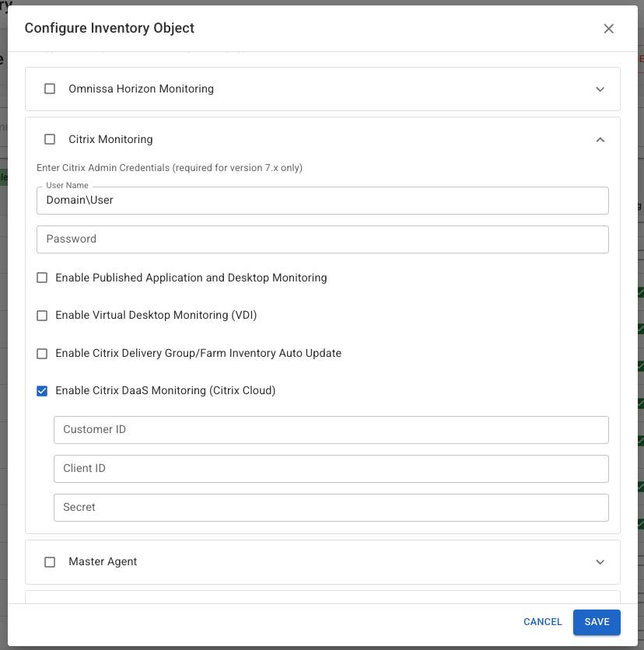
Task: Focus the Password input field
Action: tap(323, 239)
